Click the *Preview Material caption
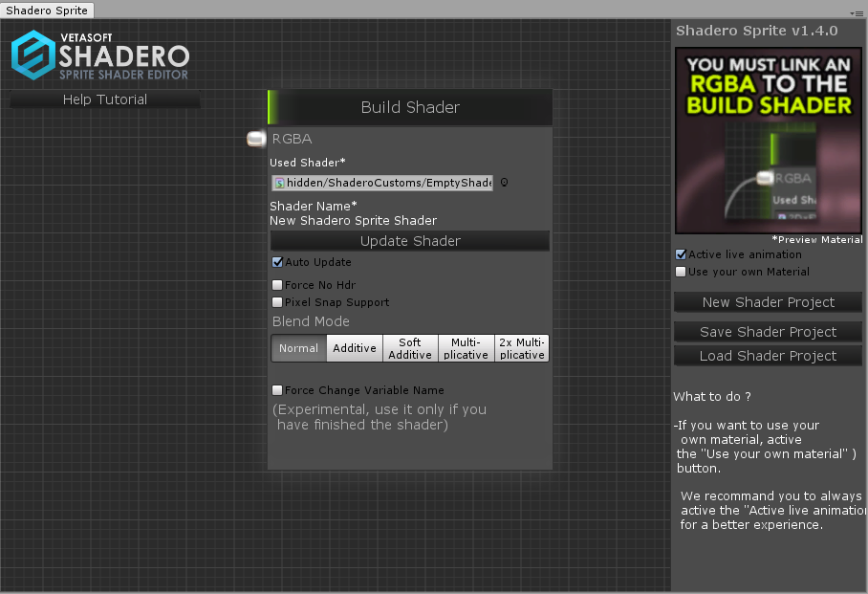This screenshot has width=868, height=594. tap(817, 239)
